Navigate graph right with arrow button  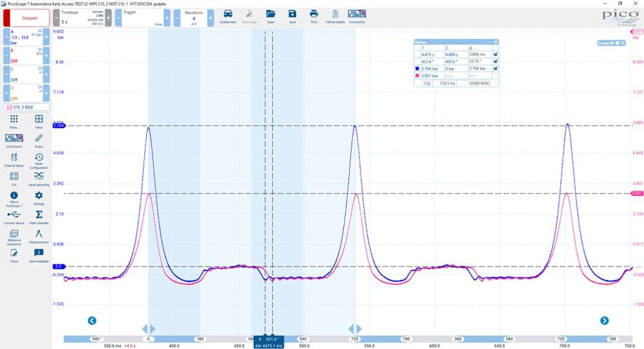point(604,321)
